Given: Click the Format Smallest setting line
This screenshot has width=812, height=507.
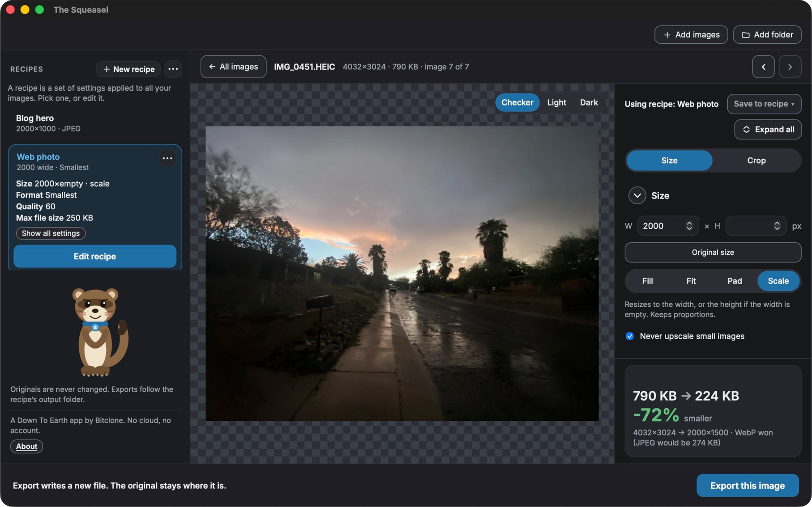Looking at the screenshot, I should click(x=46, y=195).
